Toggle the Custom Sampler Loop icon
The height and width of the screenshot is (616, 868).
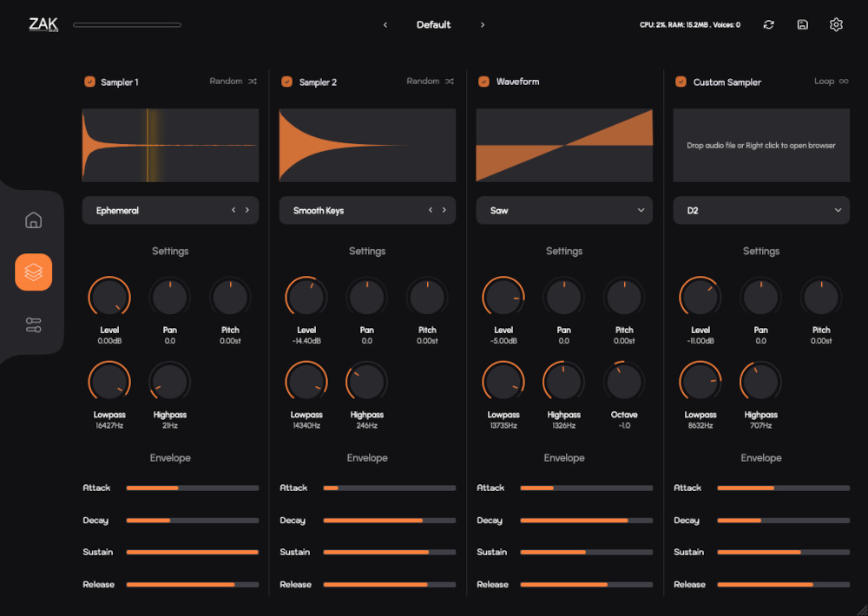click(843, 82)
